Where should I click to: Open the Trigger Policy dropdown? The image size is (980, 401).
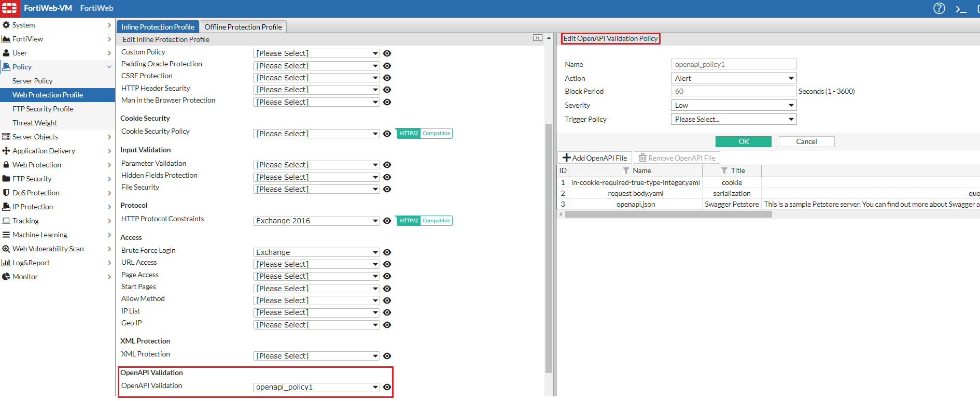(x=734, y=119)
